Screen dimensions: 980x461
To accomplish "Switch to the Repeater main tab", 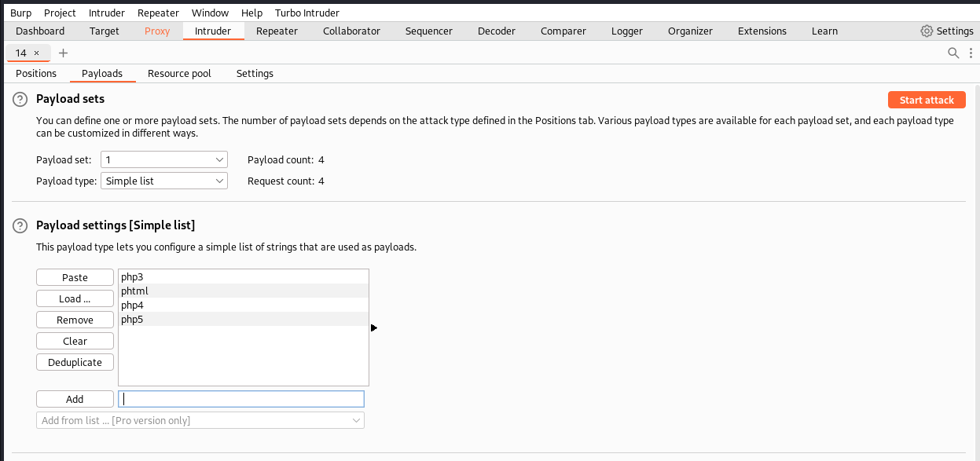I will [277, 31].
